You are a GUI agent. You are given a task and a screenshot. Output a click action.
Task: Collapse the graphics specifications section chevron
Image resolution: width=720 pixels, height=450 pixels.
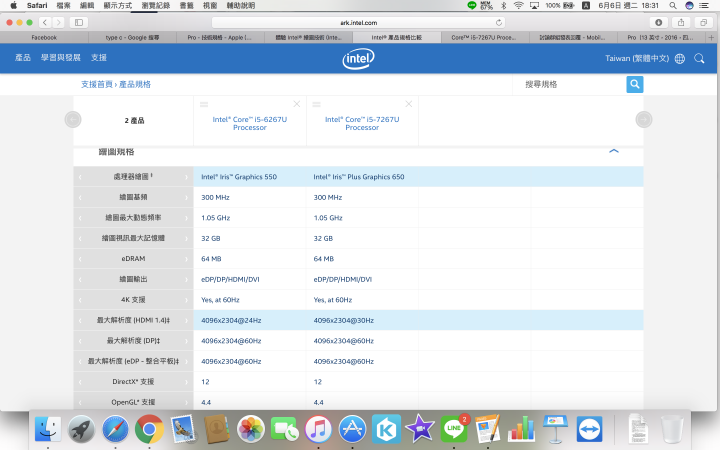pos(613,151)
